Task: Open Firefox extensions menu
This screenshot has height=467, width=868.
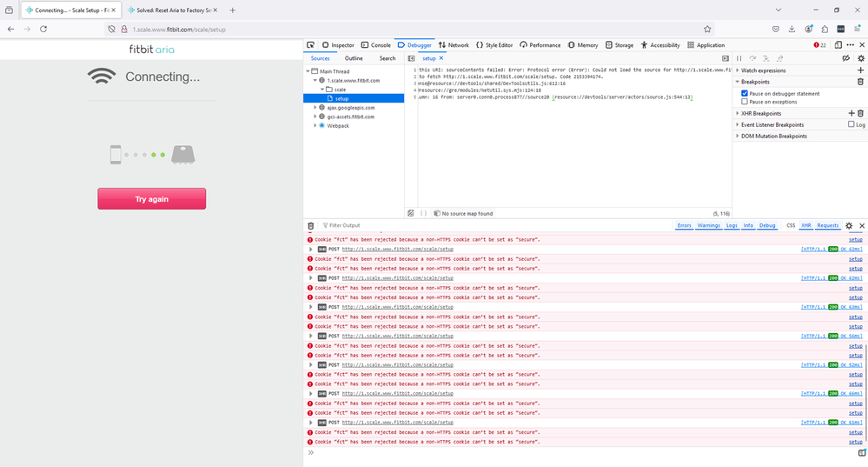Action: (x=825, y=29)
